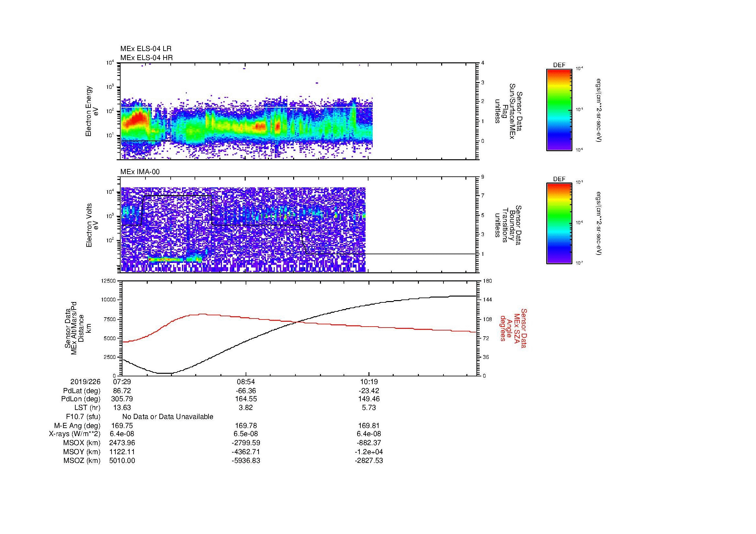Click the MEx Alt/Mars/Pd Distance axis label
This screenshot has height=534, width=756.
point(77,328)
